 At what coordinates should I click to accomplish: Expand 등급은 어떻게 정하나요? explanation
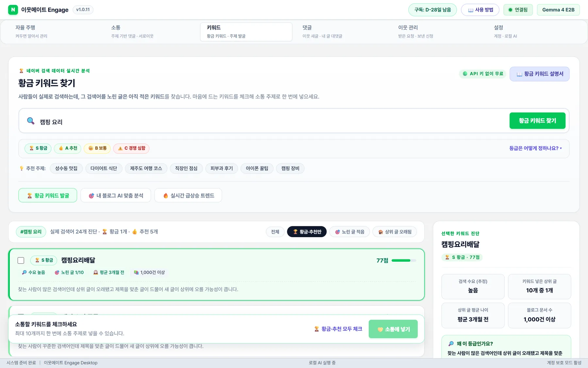(535, 148)
